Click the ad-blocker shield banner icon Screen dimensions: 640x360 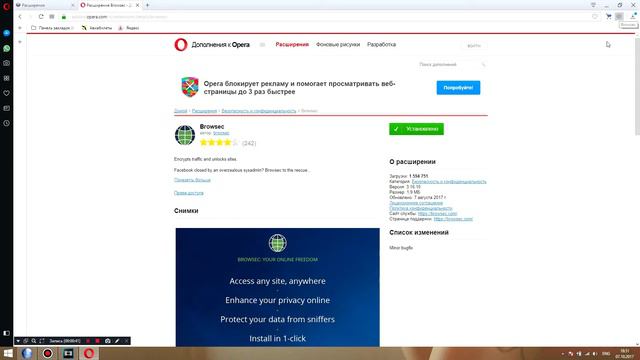190,87
